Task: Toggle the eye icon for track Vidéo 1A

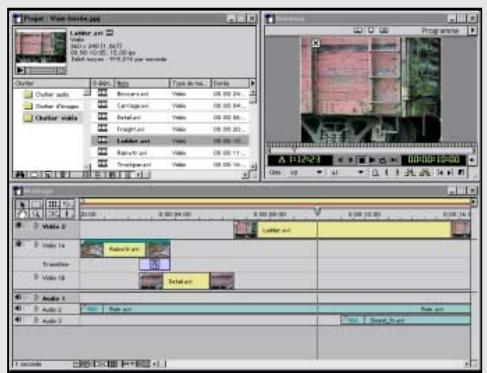Action: tap(19, 244)
